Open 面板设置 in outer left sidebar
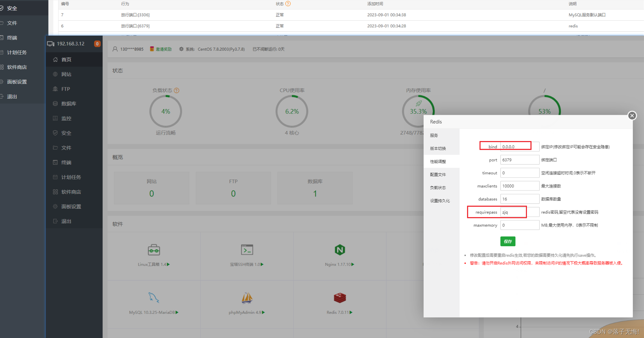This screenshot has height=338, width=644. point(23,82)
